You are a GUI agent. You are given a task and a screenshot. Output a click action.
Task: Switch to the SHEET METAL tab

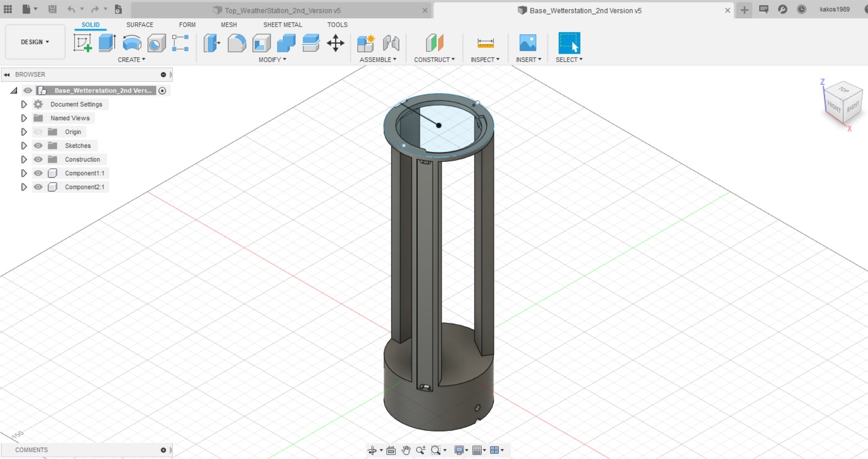point(282,25)
